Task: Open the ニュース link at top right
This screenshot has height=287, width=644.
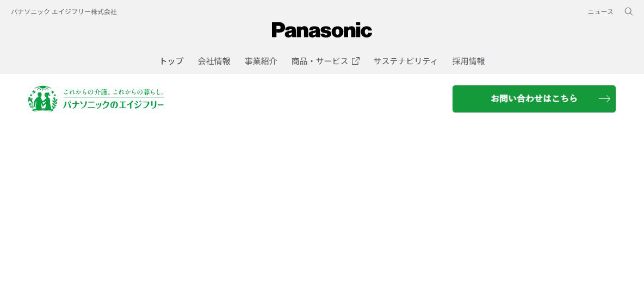Action: pyautogui.click(x=600, y=12)
